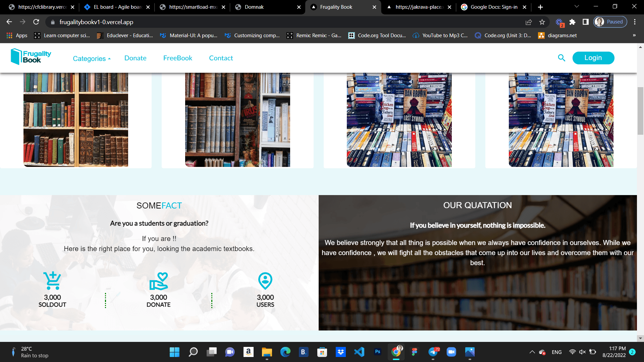Image resolution: width=644 pixels, height=362 pixels.
Task: Open the diagrams.net bookmark
Action: [557, 36]
